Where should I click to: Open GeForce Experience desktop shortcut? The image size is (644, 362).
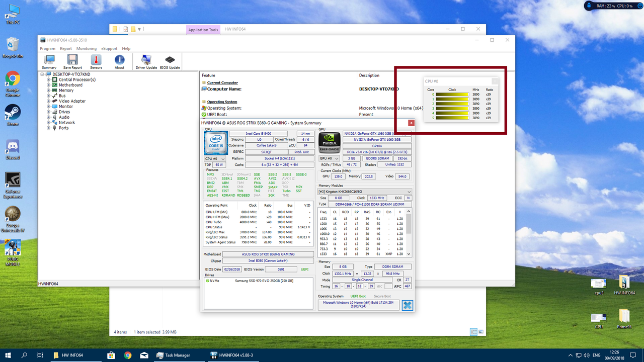coord(13,186)
